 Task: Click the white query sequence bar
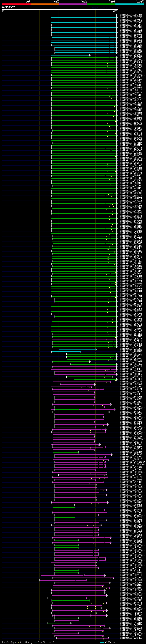pos(60,9)
